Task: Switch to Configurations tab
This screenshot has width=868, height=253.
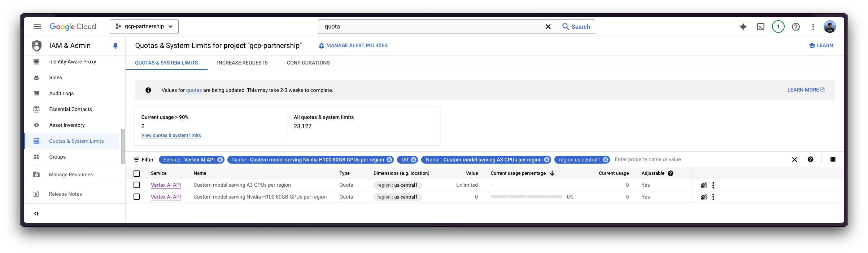Action: pos(308,63)
